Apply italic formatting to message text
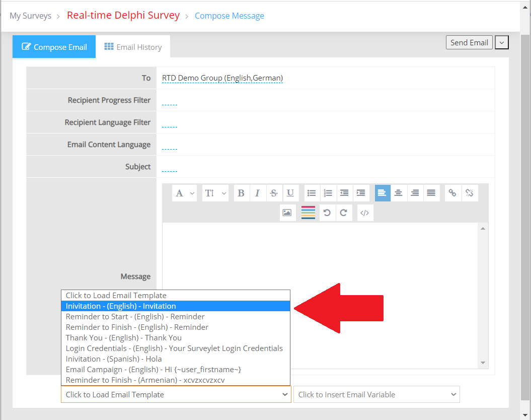 [257, 193]
